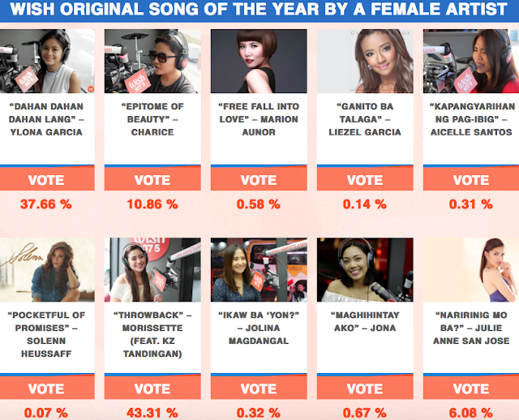The width and height of the screenshot is (519, 420).
Task: Vote for Epitome of Beauty by Charice
Action: click(x=152, y=179)
